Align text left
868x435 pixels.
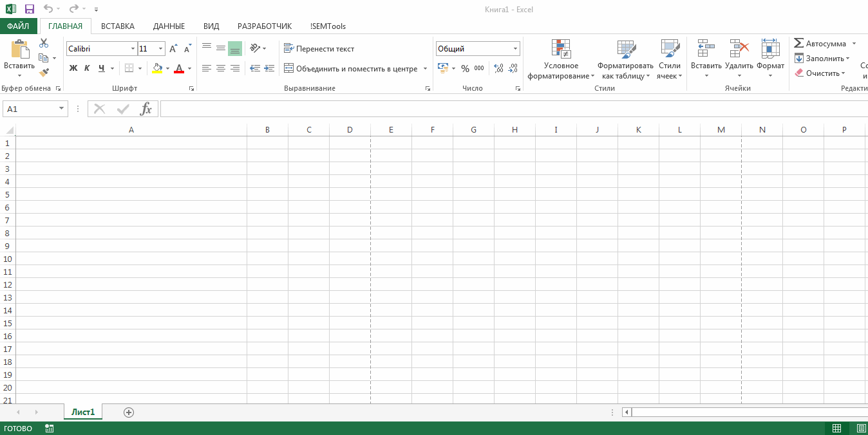point(207,68)
